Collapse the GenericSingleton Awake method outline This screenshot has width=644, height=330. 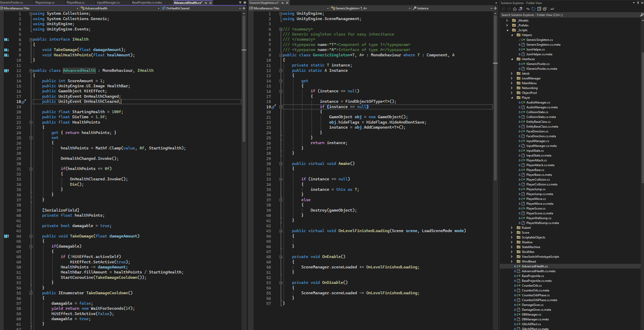pyautogui.click(x=281, y=164)
